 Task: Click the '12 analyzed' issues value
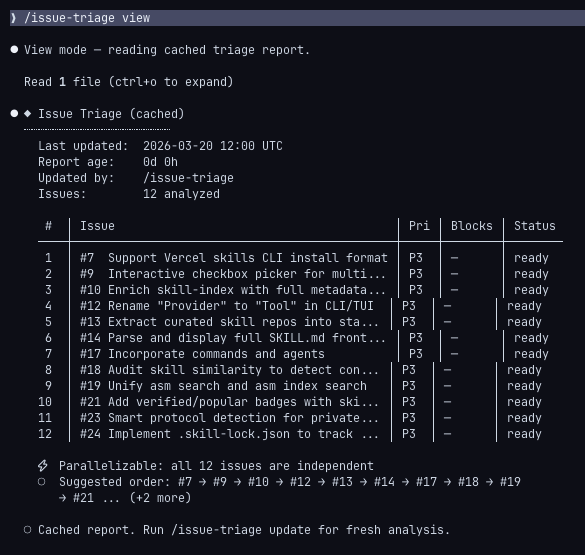click(x=181, y=194)
